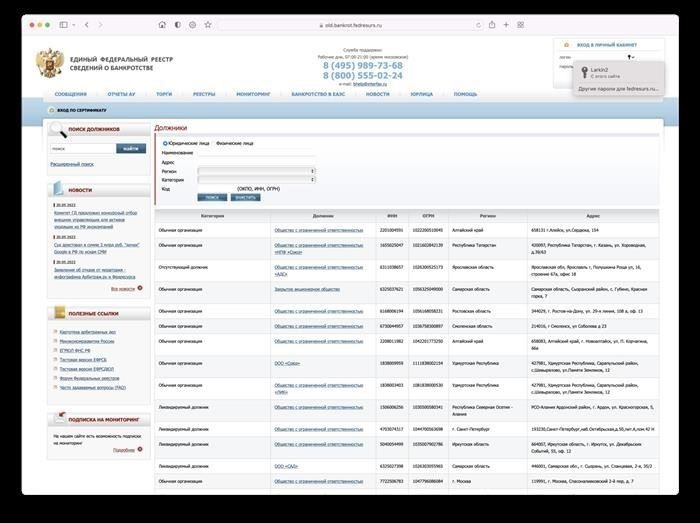Open the Часто задаваемые вопросы (FAQ) link
The height and width of the screenshot is (523, 700).
point(92,388)
